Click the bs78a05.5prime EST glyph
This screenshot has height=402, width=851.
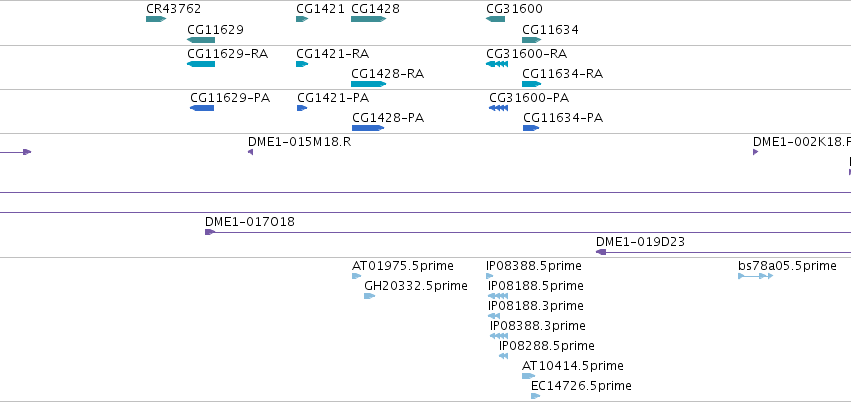(x=755, y=276)
